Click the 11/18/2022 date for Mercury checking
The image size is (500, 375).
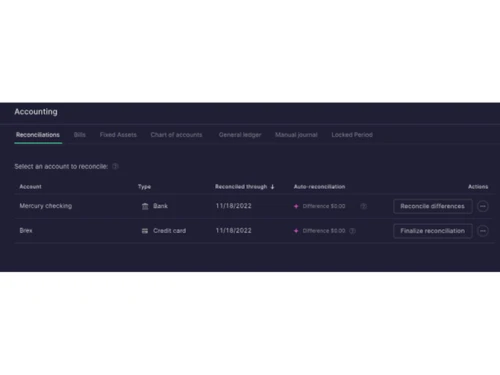point(234,206)
